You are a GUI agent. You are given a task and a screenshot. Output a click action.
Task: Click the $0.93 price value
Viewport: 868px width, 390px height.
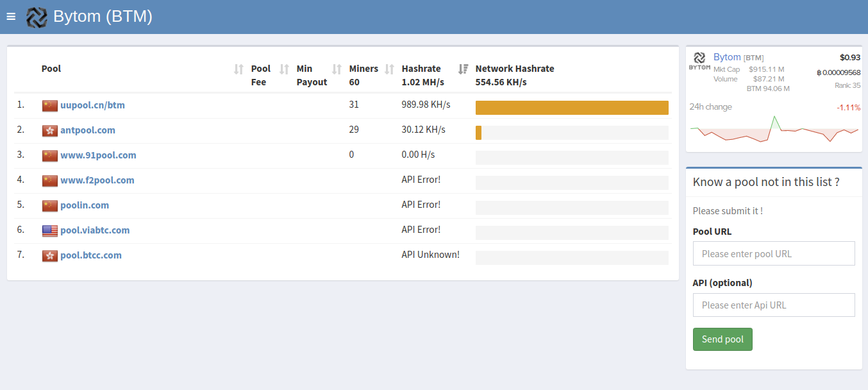pos(850,57)
